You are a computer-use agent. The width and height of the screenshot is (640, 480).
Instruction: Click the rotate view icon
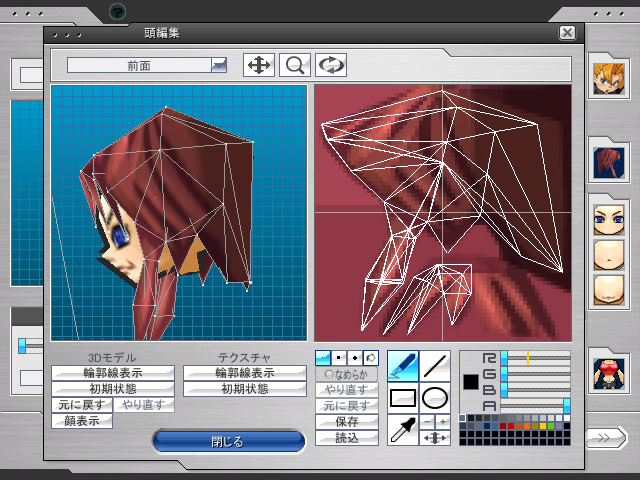(331, 65)
